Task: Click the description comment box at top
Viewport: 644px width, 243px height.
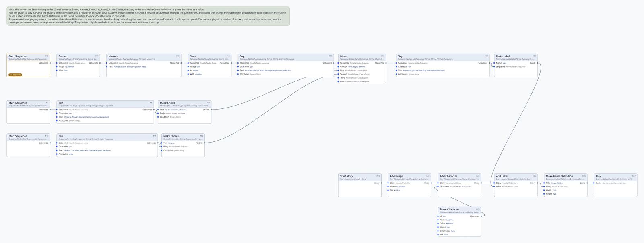Action: pyautogui.click(x=148, y=16)
